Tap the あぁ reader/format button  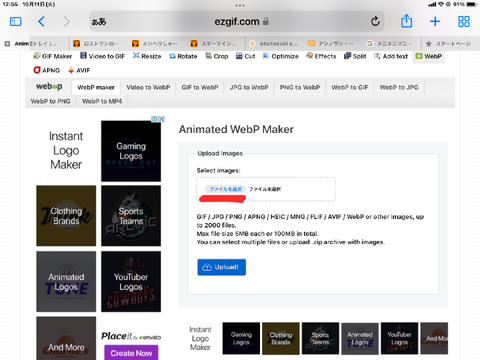pos(99,22)
